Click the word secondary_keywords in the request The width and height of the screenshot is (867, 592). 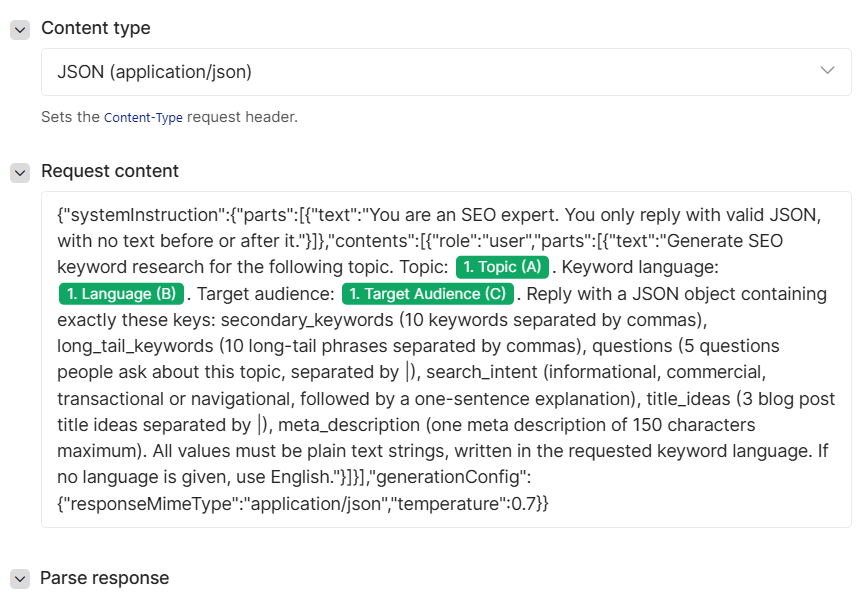click(307, 320)
